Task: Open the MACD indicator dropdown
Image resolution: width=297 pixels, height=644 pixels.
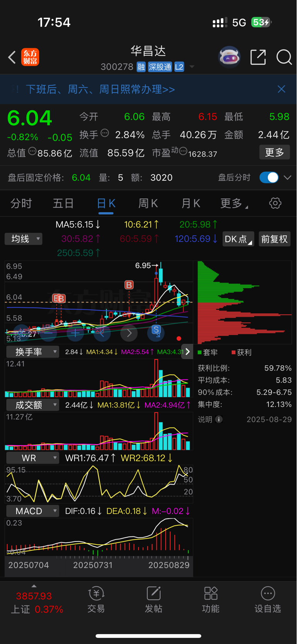Action: tap(33, 511)
